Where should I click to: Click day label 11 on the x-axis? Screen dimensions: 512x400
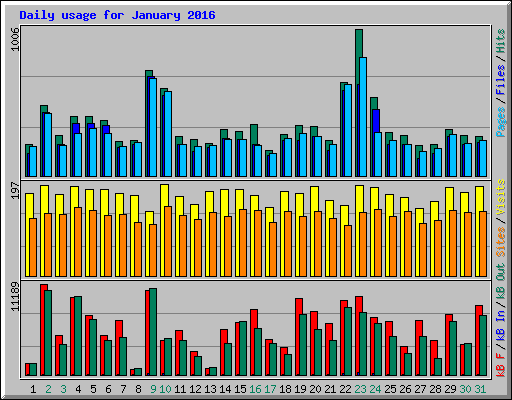click(180, 389)
